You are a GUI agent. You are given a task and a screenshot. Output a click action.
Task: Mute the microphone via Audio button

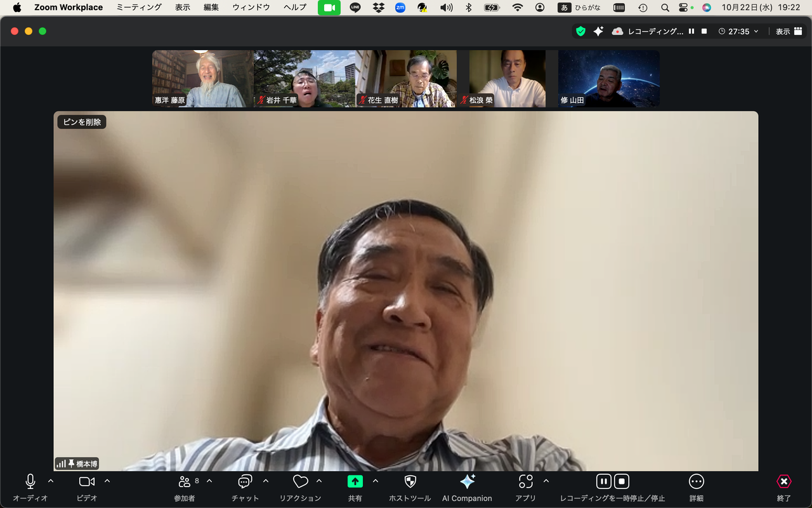pos(30,487)
